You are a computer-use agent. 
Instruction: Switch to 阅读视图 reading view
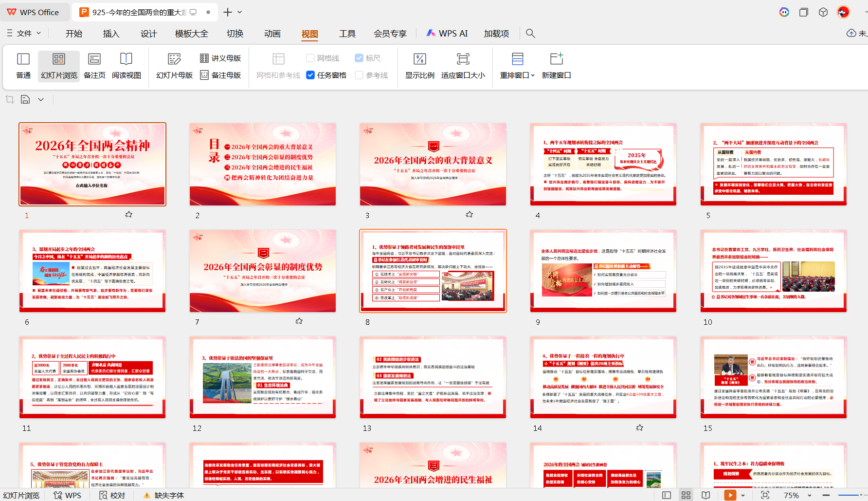tap(127, 66)
